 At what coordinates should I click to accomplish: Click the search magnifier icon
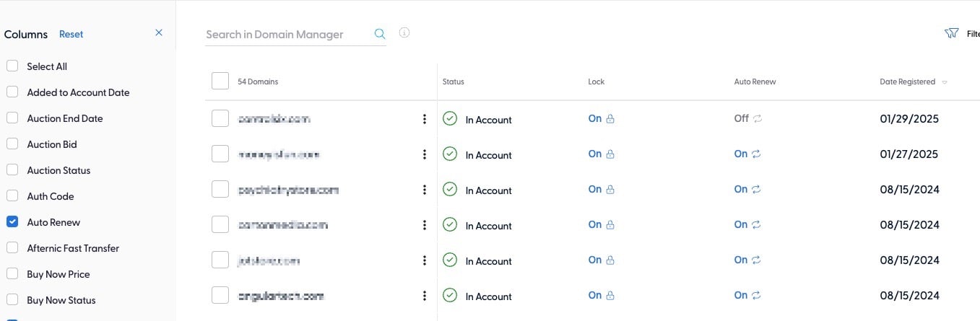coord(380,34)
